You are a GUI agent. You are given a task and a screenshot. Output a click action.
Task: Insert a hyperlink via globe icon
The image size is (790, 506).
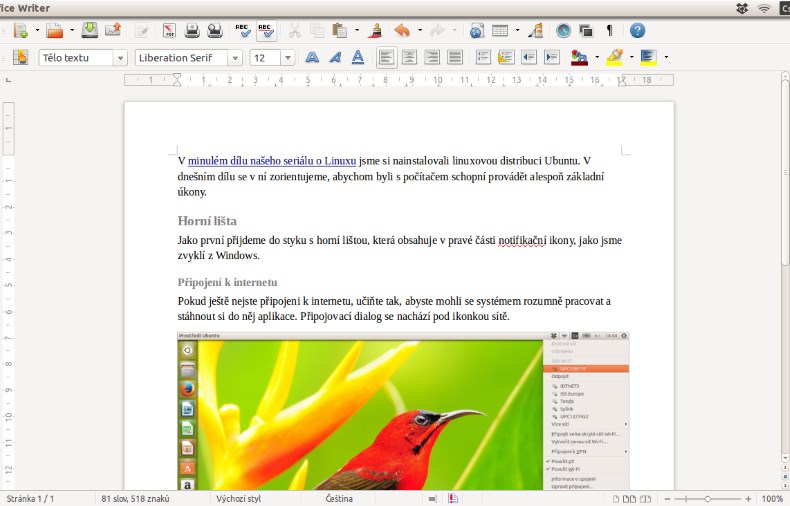(477, 31)
